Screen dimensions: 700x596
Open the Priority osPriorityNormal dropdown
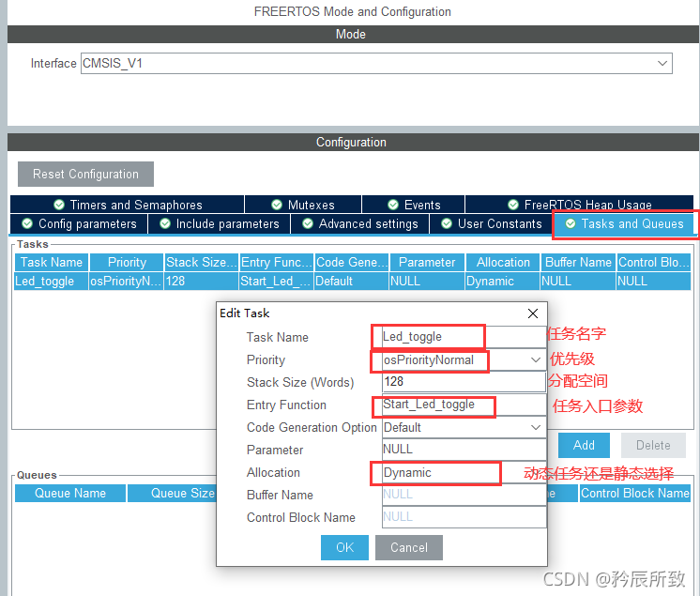[464, 359]
